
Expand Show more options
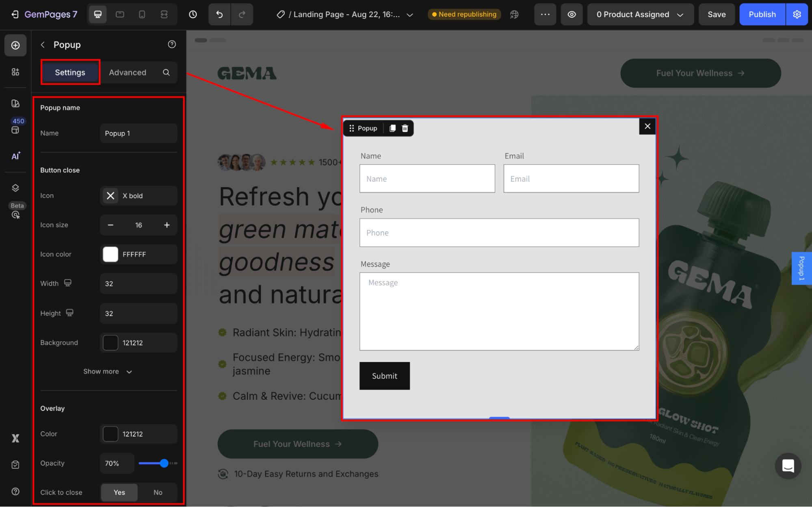pyautogui.click(x=107, y=372)
